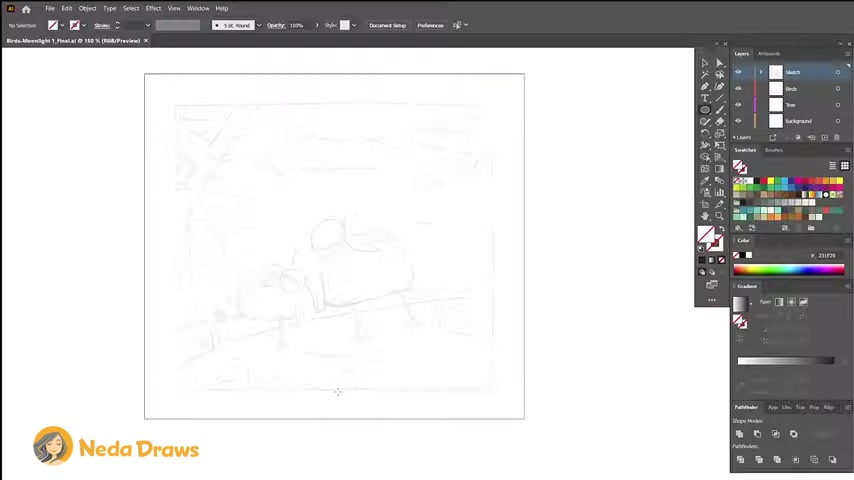Select the Artboard tool
The width and height of the screenshot is (854, 480).
tap(705, 204)
